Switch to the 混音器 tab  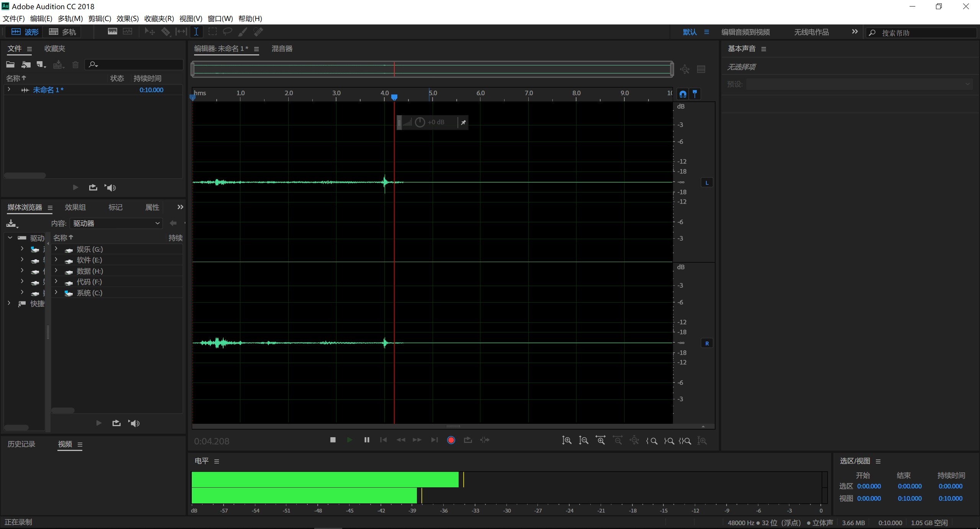282,49
